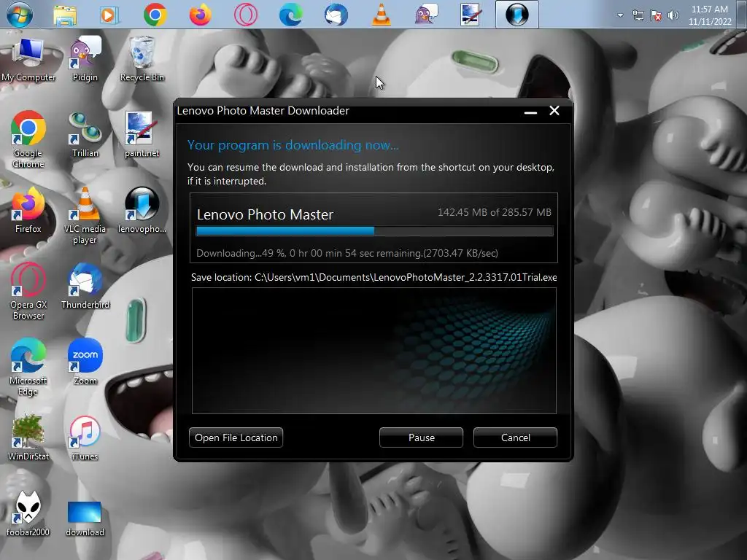The width and height of the screenshot is (747, 560).
Task: Click the 142.45 MB of 285.57 MB text
Action: tap(494, 212)
